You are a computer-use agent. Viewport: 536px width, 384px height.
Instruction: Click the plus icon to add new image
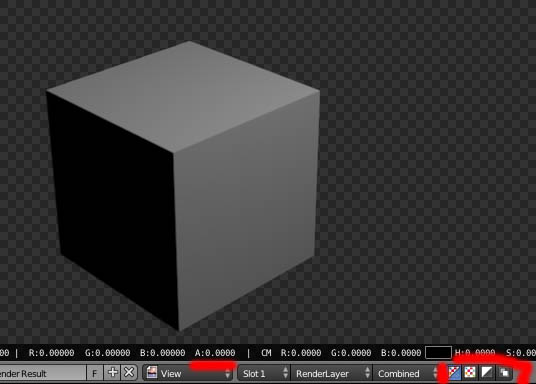tap(112, 373)
